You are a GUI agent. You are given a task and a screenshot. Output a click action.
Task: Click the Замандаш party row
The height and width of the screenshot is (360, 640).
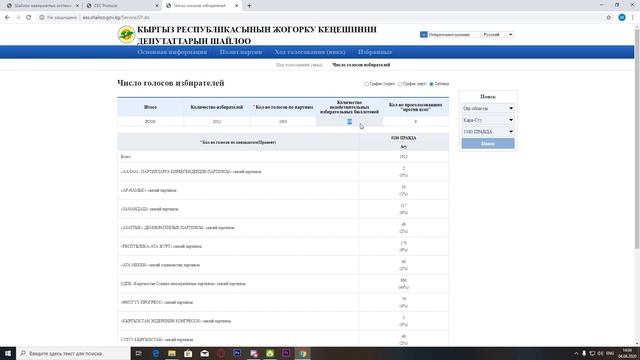pyautogui.click(x=283, y=209)
